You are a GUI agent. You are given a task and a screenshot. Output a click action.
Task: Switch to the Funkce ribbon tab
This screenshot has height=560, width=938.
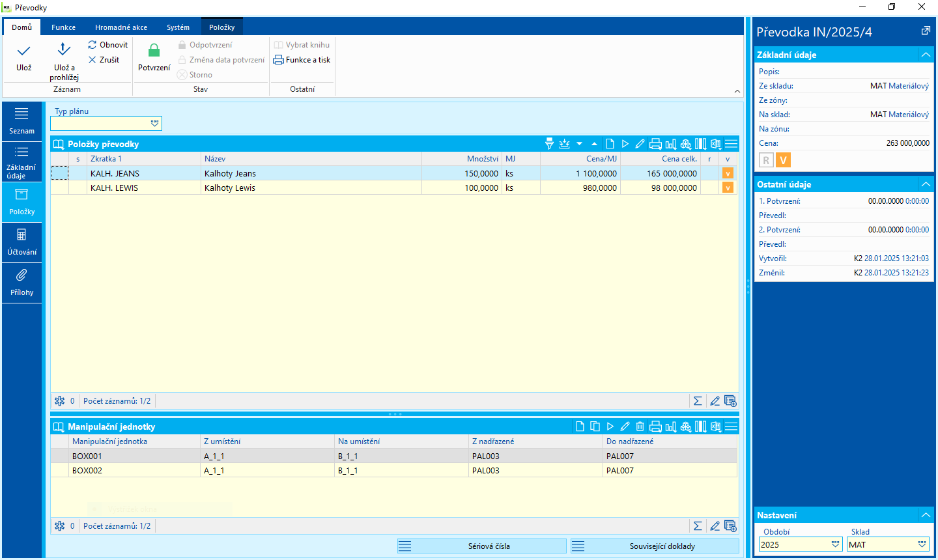[63, 27]
